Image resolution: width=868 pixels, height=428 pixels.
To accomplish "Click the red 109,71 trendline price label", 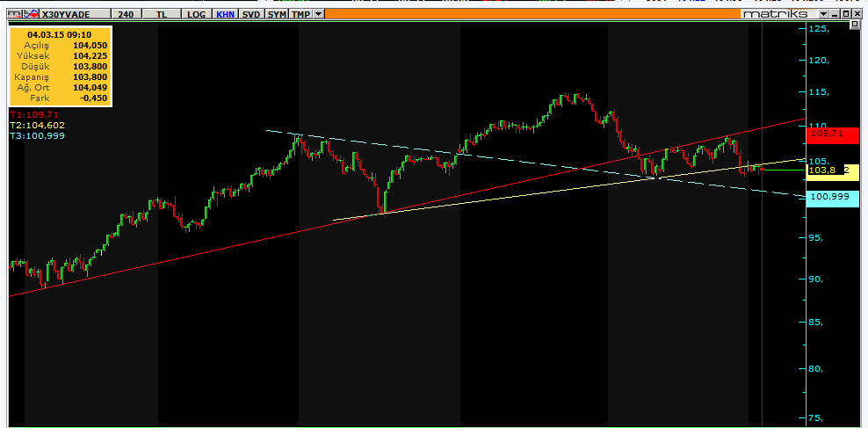I will (x=833, y=134).
